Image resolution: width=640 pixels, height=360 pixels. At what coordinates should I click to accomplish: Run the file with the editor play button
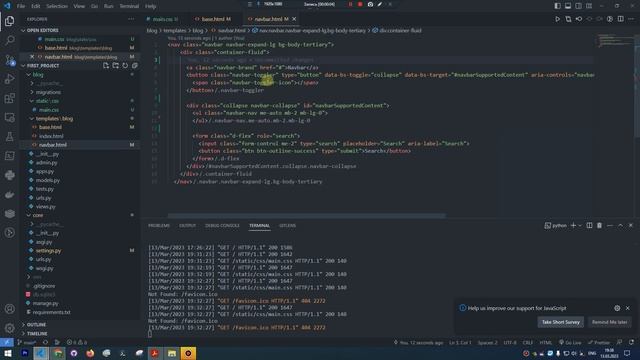click(x=558, y=19)
